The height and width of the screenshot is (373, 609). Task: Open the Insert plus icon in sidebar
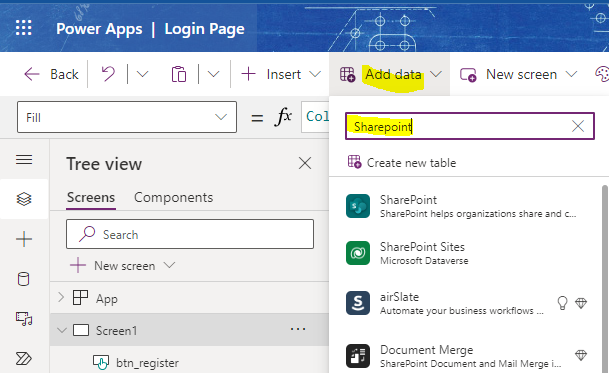[x=24, y=239]
